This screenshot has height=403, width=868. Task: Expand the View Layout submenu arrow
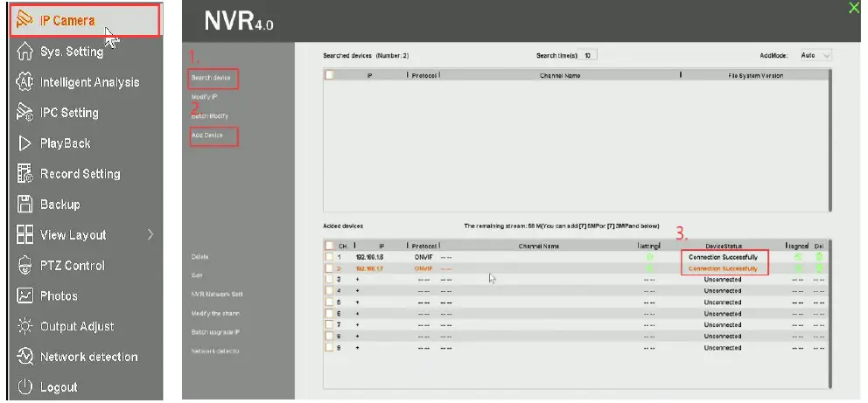click(150, 235)
